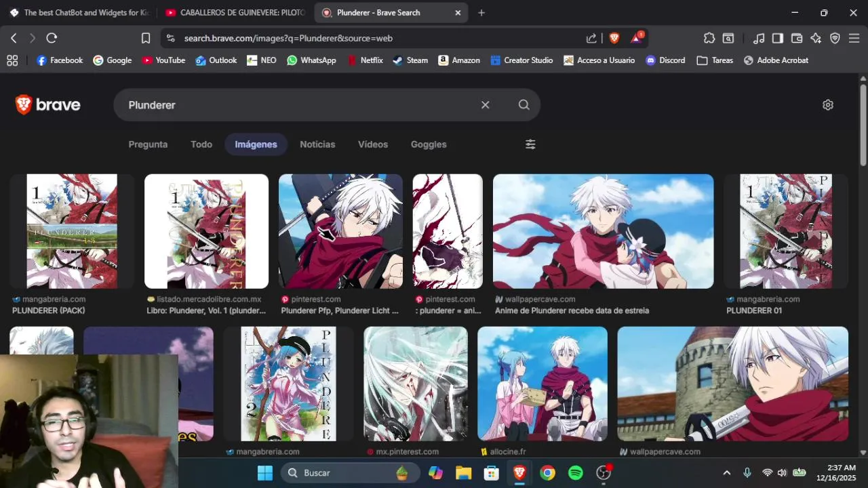Image resolution: width=868 pixels, height=488 pixels.
Task: Reload the Brave Search page
Action: tap(52, 39)
